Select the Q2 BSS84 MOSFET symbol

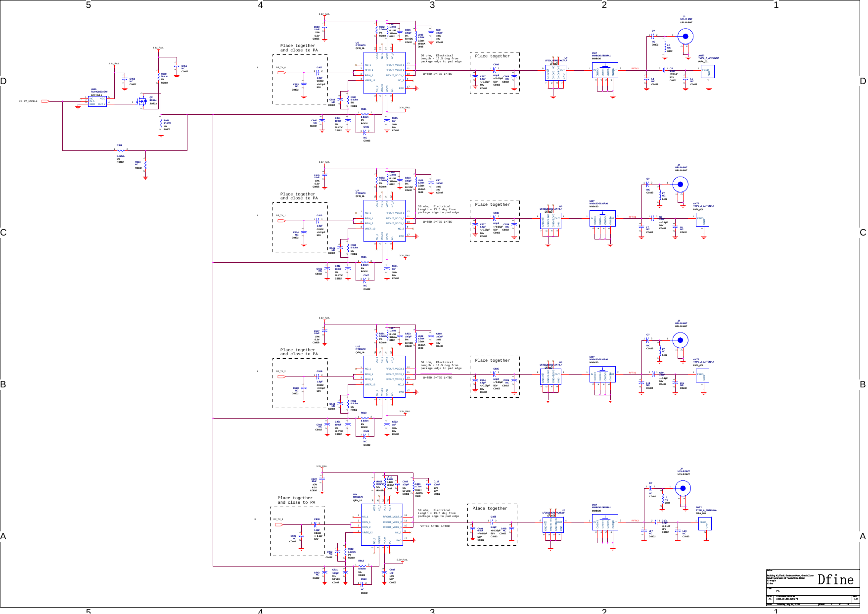pyautogui.click(x=143, y=102)
